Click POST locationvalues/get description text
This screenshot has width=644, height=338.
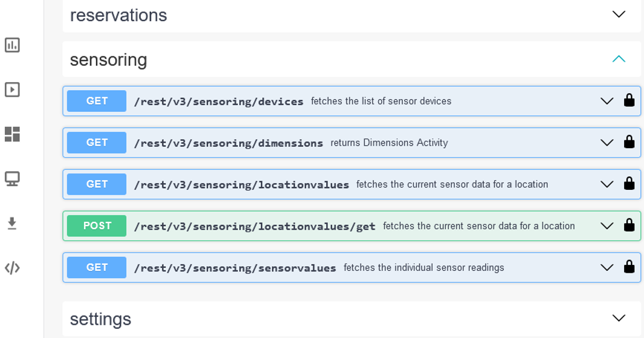point(479,226)
